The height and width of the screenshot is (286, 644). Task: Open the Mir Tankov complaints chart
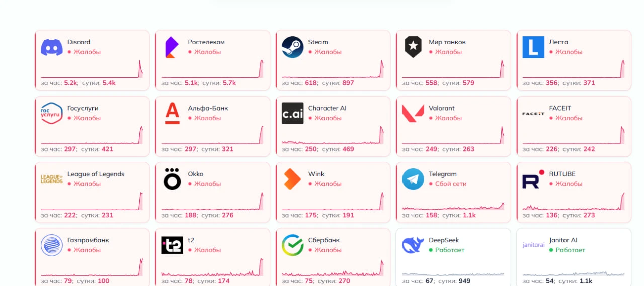(x=453, y=69)
